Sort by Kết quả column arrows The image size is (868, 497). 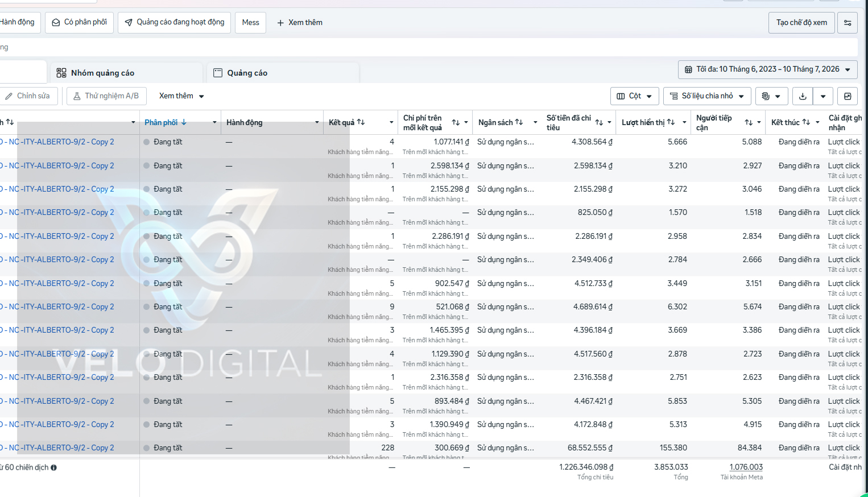[x=361, y=122]
